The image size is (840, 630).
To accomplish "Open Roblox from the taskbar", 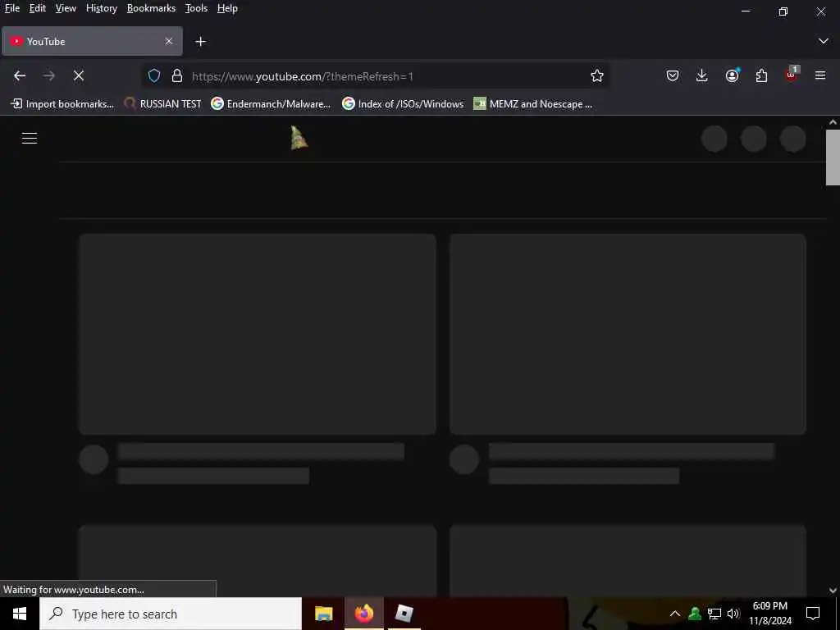I will point(404,614).
